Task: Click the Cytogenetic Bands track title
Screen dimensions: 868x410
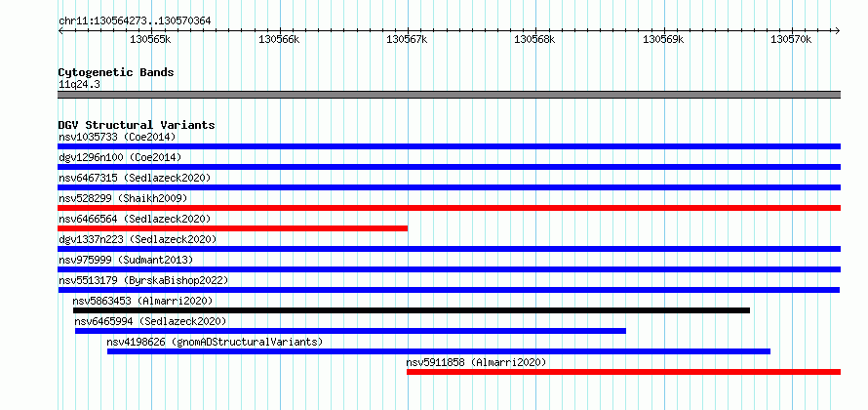Action: point(116,72)
